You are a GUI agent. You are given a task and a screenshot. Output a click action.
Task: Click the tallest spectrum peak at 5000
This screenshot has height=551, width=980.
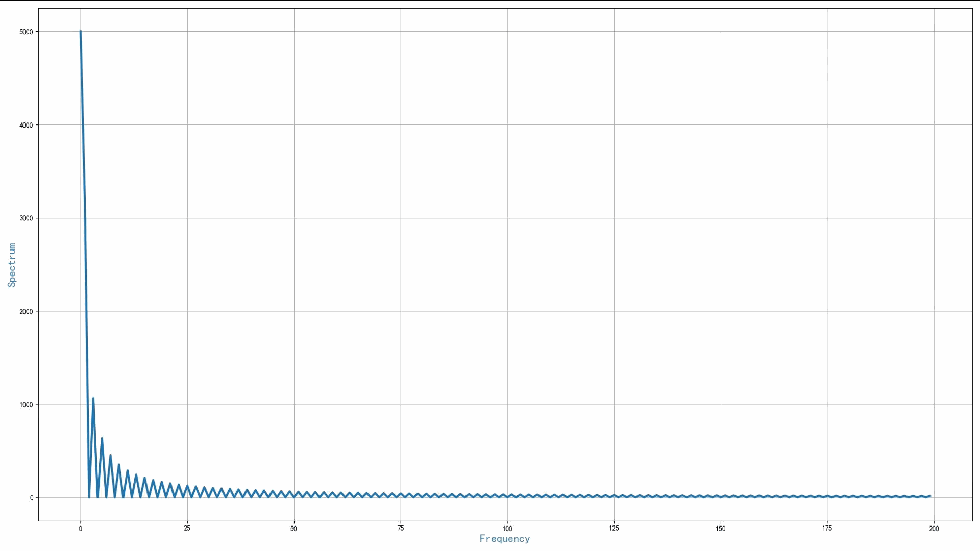(81, 32)
